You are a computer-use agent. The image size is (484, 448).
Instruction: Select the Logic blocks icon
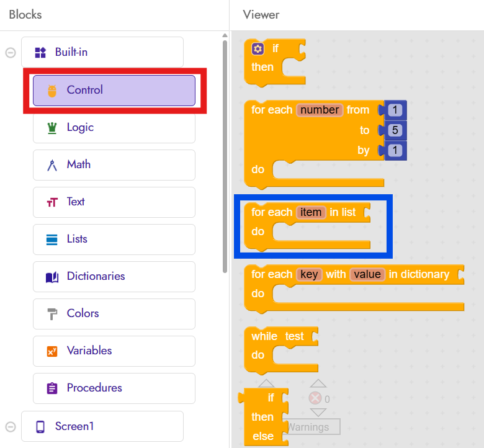pyautogui.click(x=52, y=128)
